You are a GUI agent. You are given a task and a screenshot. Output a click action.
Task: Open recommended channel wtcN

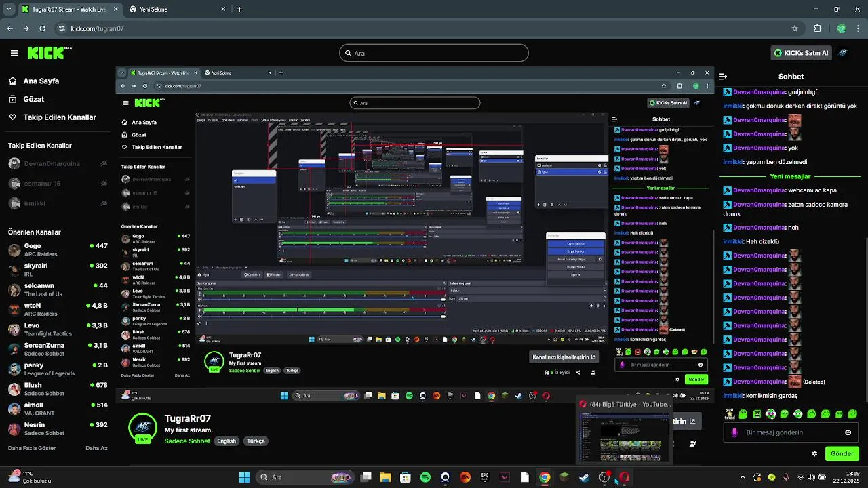pyautogui.click(x=58, y=309)
